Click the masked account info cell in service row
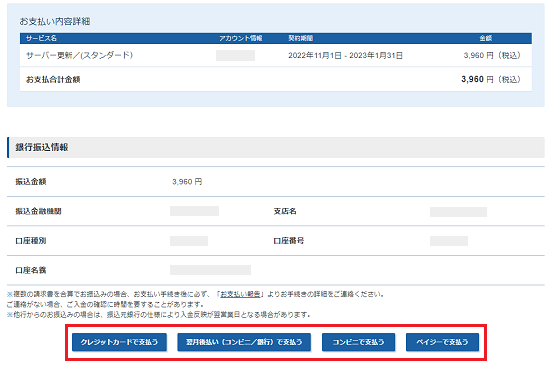Screen dimensions: 550x368 (x=235, y=55)
